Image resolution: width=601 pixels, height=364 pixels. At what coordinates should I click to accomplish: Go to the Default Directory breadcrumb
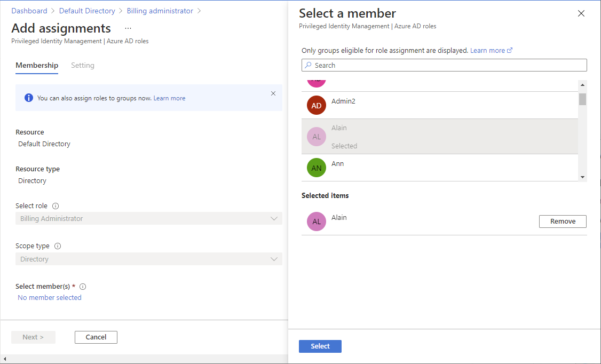pos(87,11)
